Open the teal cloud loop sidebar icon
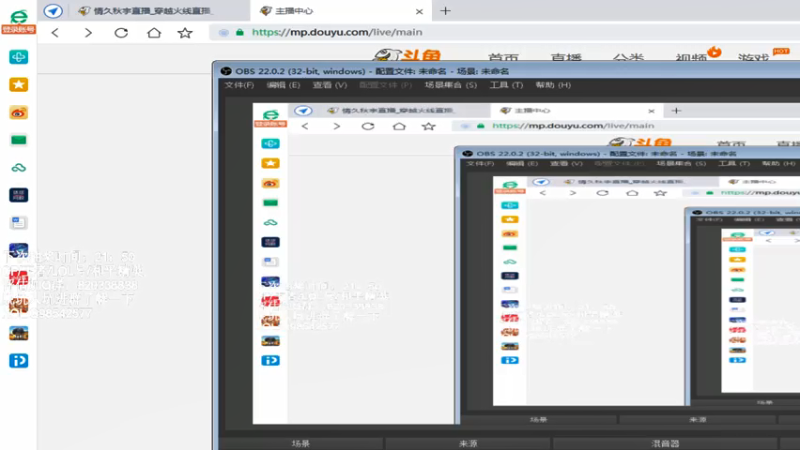Screen dimensions: 800x450 [18, 167]
